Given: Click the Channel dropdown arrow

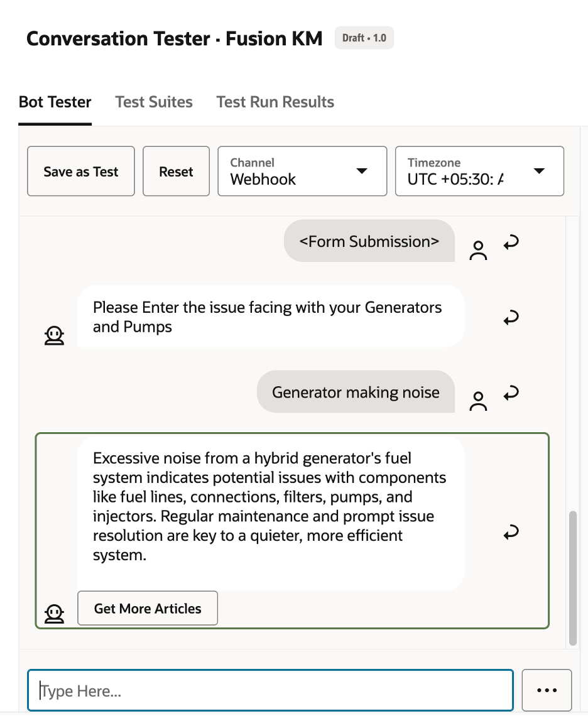Looking at the screenshot, I should tap(362, 171).
